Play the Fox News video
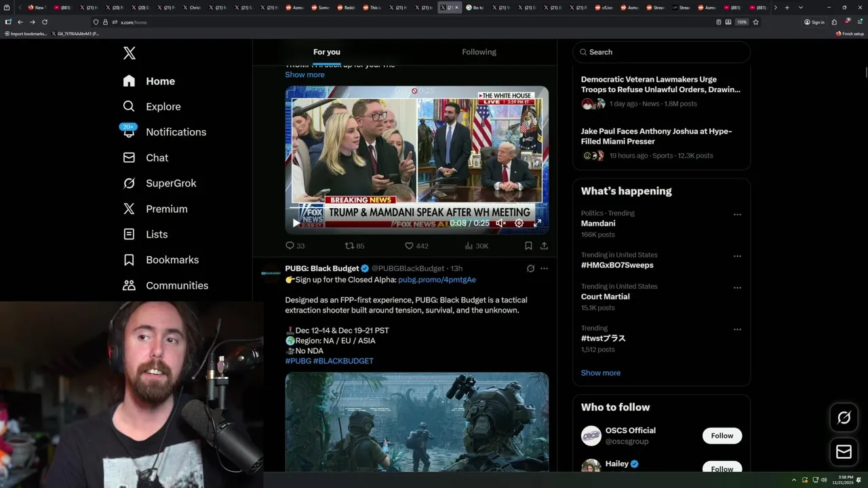This screenshot has height=488, width=868. click(x=296, y=223)
